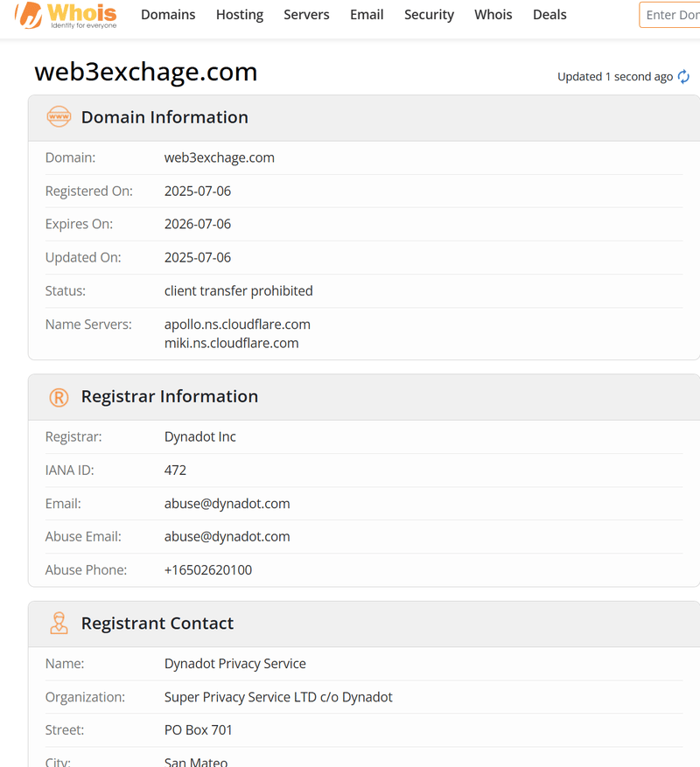Click the Name Servers label
This screenshot has width=700, height=767.
coord(88,324)
